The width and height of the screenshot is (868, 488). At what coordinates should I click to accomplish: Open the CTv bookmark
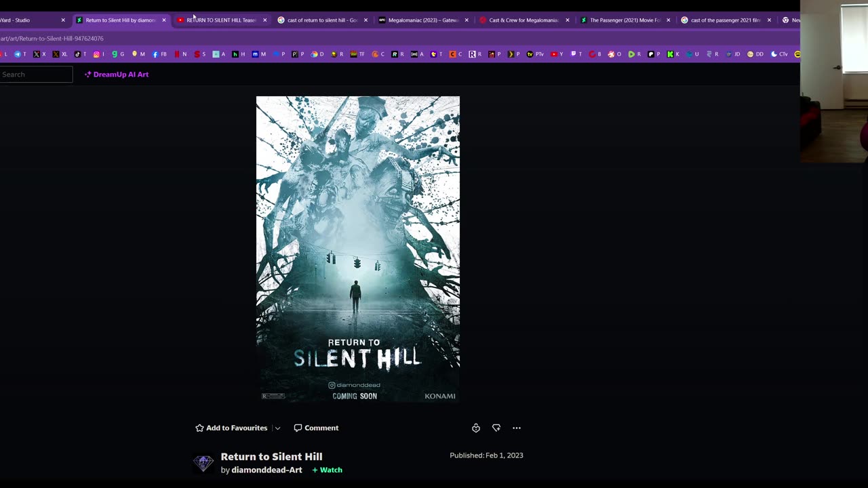(x=780, y=54)
